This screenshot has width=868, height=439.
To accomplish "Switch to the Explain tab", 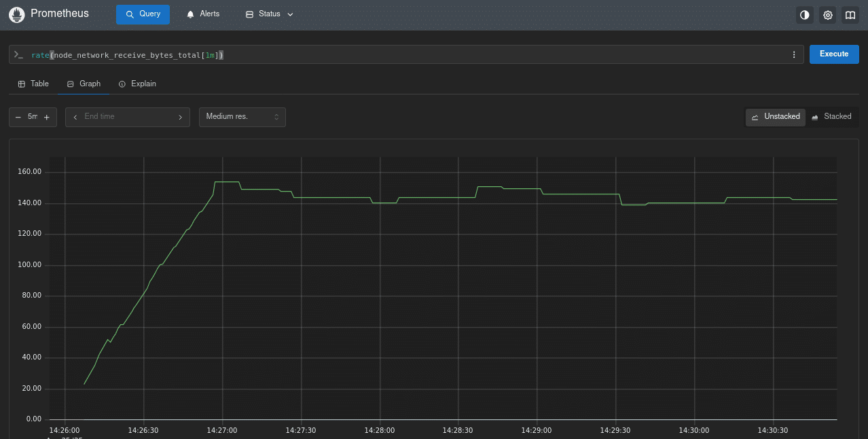I will (137, 84).
